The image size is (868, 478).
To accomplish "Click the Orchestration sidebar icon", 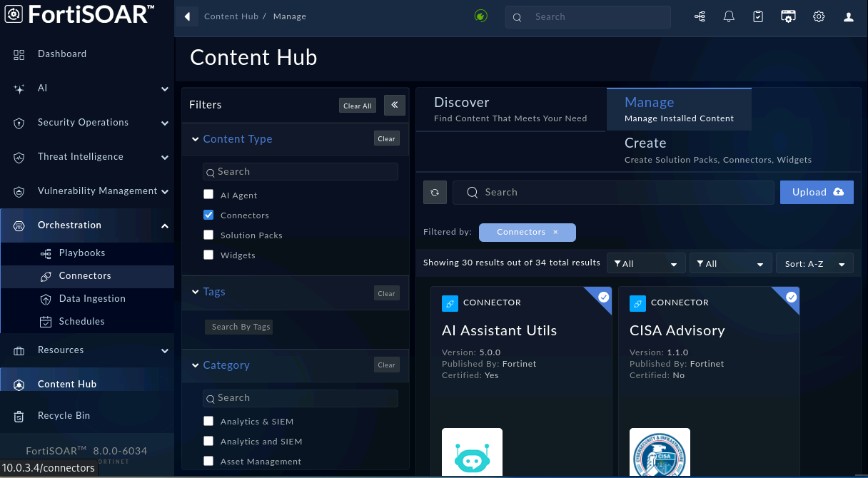I will pos(19,225).
